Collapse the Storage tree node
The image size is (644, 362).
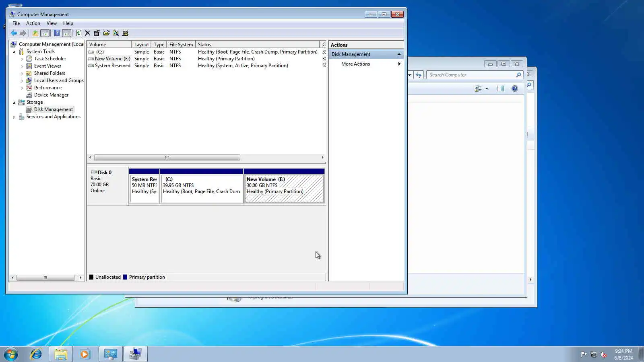coord(14,103)
